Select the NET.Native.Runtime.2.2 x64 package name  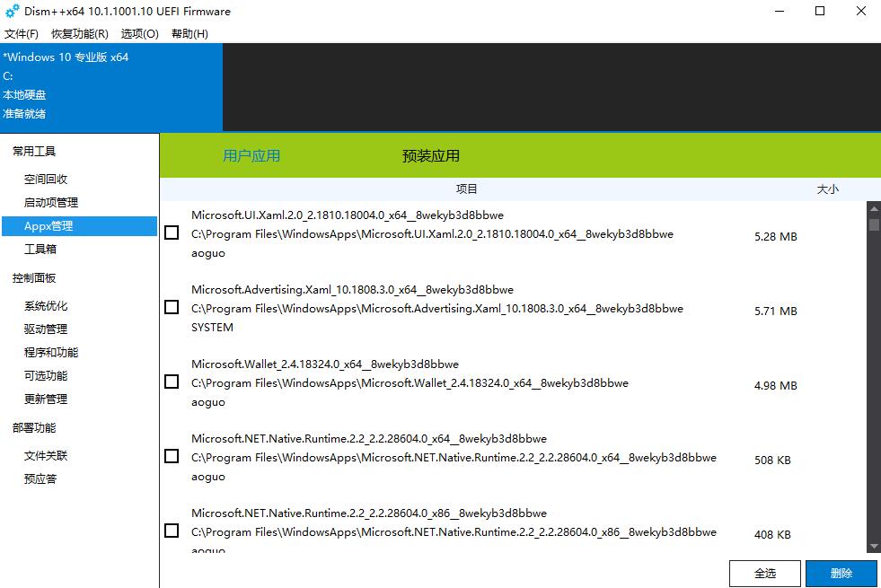point(368,439)
